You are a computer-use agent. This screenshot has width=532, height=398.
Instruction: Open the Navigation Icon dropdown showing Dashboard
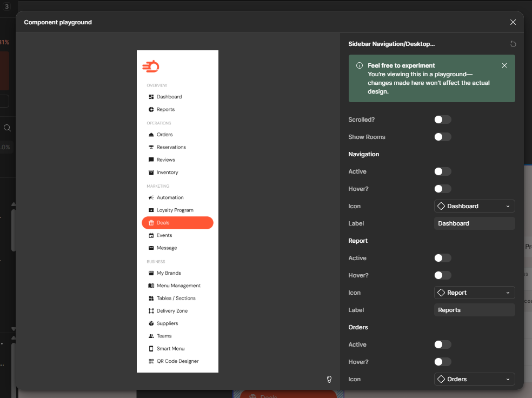coord(474,206)
